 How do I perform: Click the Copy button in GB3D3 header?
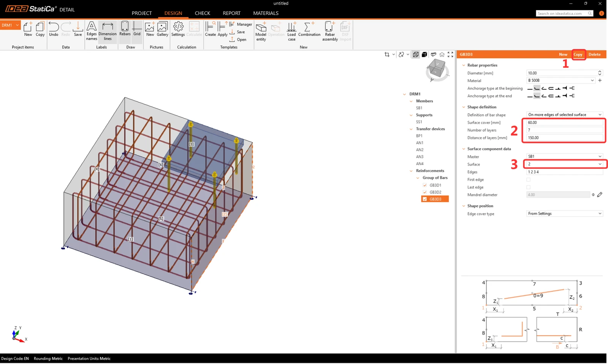tap(578, 54)
